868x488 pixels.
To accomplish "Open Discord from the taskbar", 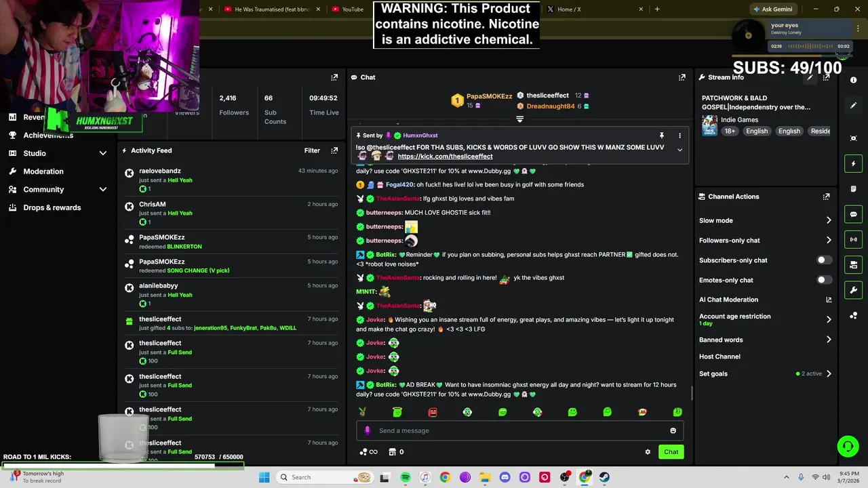I will coord(505,477).
